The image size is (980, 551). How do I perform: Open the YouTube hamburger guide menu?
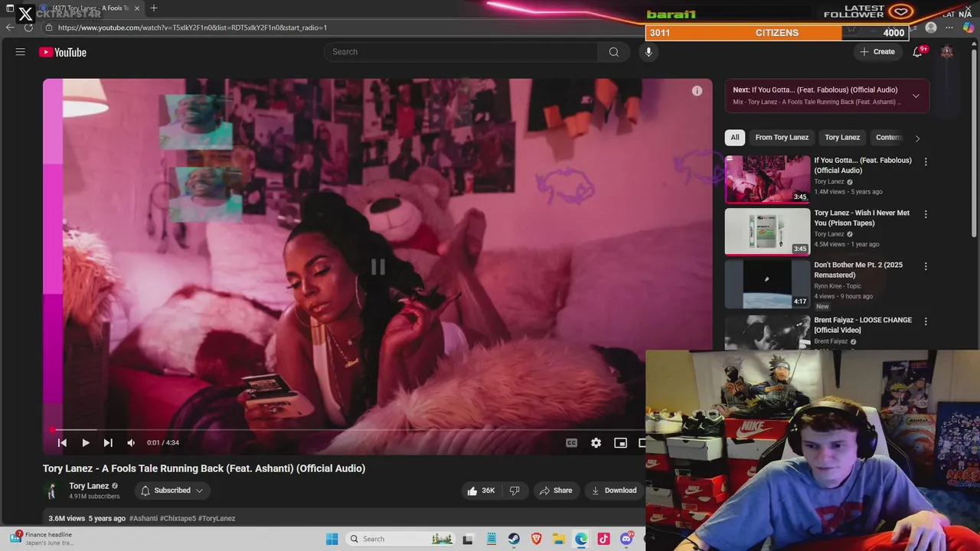(21, 52)
